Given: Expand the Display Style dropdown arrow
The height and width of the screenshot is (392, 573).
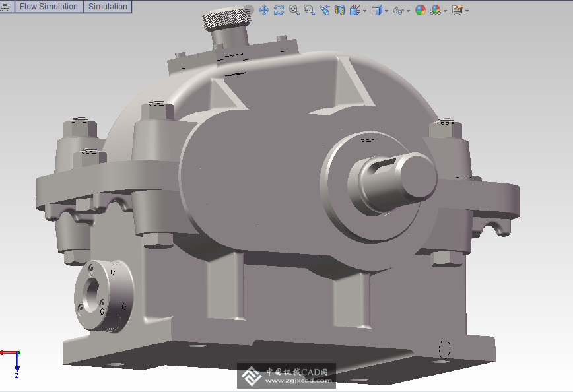Looking at the screenshot, I should coord(386,11).
